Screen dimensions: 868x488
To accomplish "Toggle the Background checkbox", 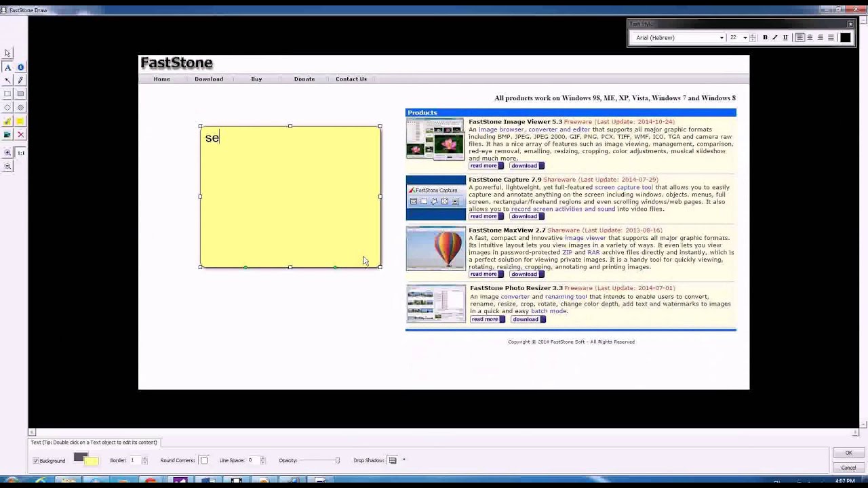I will 36,461.
